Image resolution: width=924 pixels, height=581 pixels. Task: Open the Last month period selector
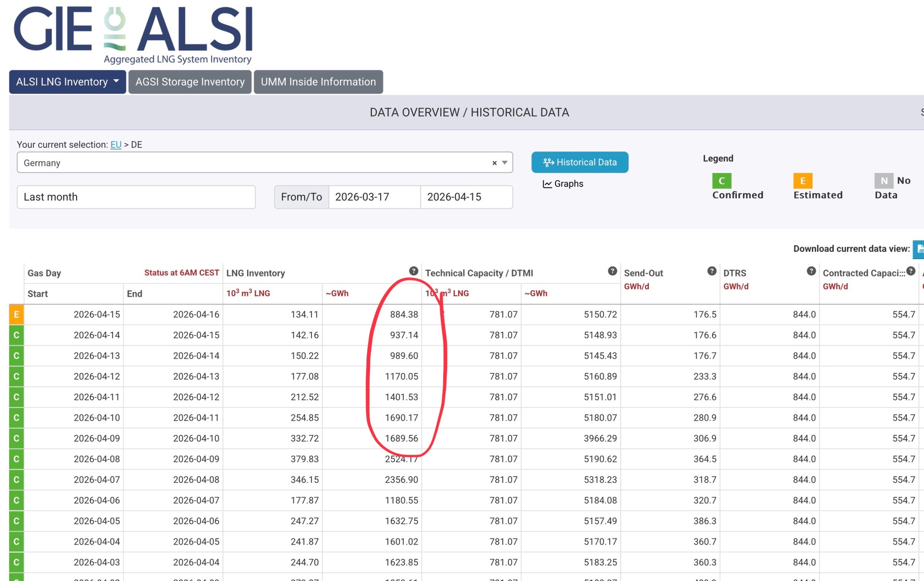pyautogui.click(x=136, y=197)
